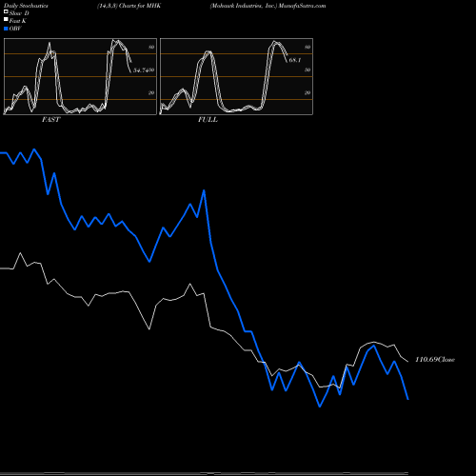The height and width of the screenshot is (476, 476).
Task: Click the OBV legend text
Action: coord(15,29)
